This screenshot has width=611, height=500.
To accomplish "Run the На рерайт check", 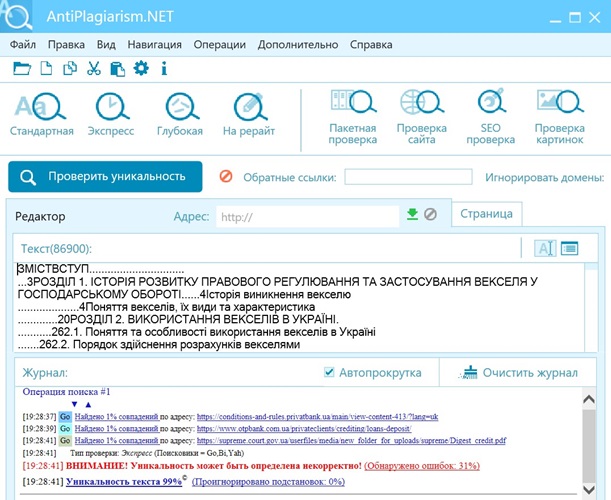I will pyautogui.click(x=249, y=114).
